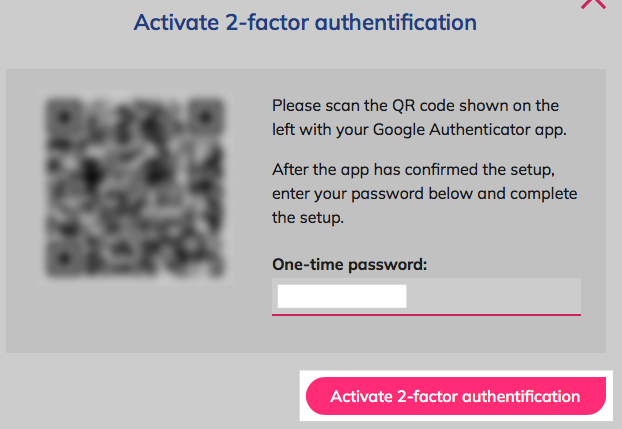
Task: Select the QR code's top-right finder square
Action: [x=205, y=117]
